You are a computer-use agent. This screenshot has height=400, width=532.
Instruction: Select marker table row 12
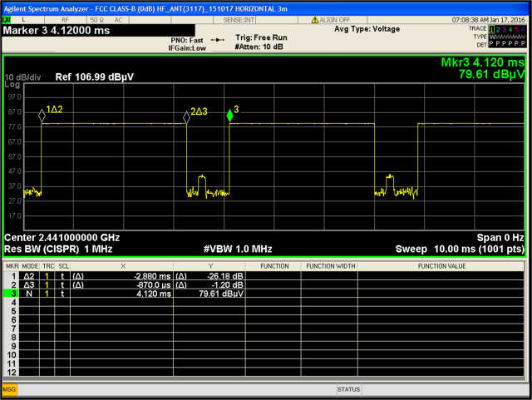pos(264,373)
